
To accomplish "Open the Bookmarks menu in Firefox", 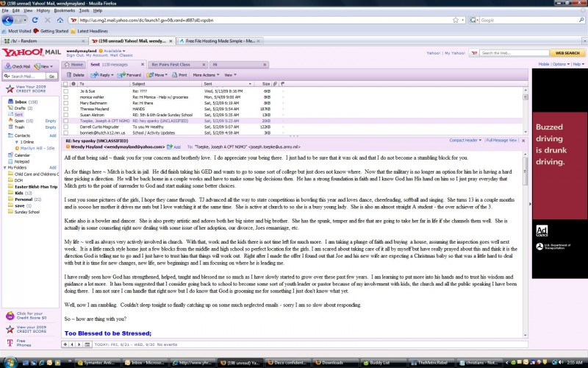I will tap(65, 10).
